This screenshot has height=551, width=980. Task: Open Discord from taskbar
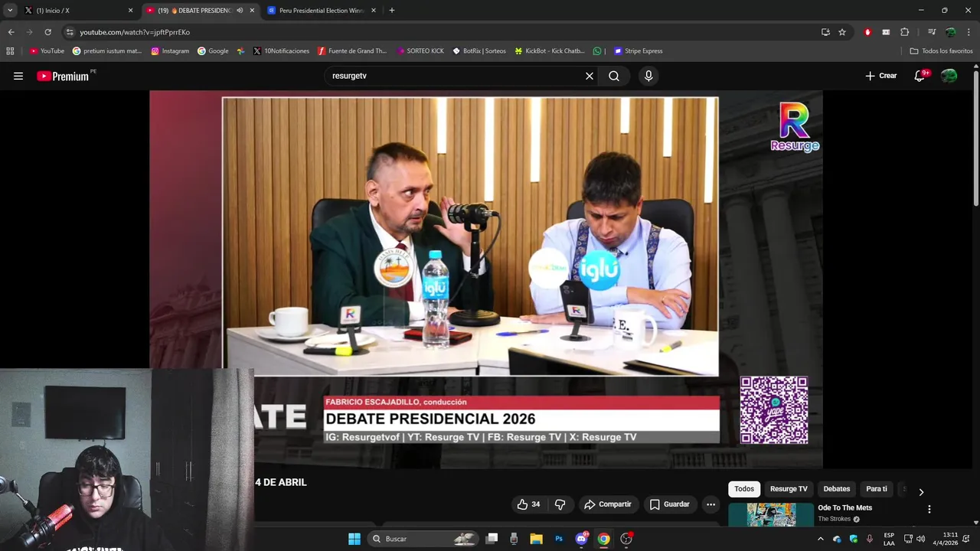click(x=581, y=539)
